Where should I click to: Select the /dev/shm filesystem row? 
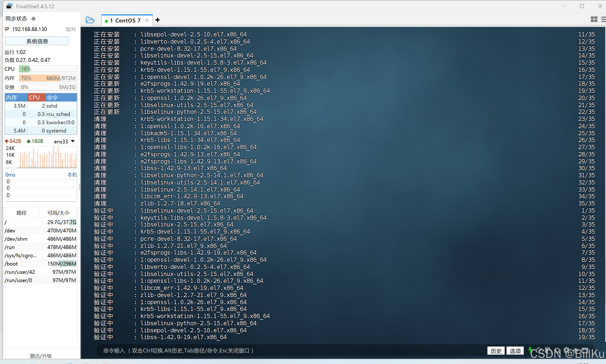(41, 239)
